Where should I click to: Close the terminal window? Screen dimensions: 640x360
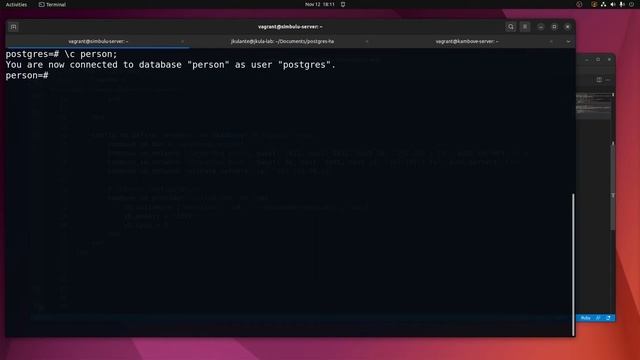click(567, 27)
